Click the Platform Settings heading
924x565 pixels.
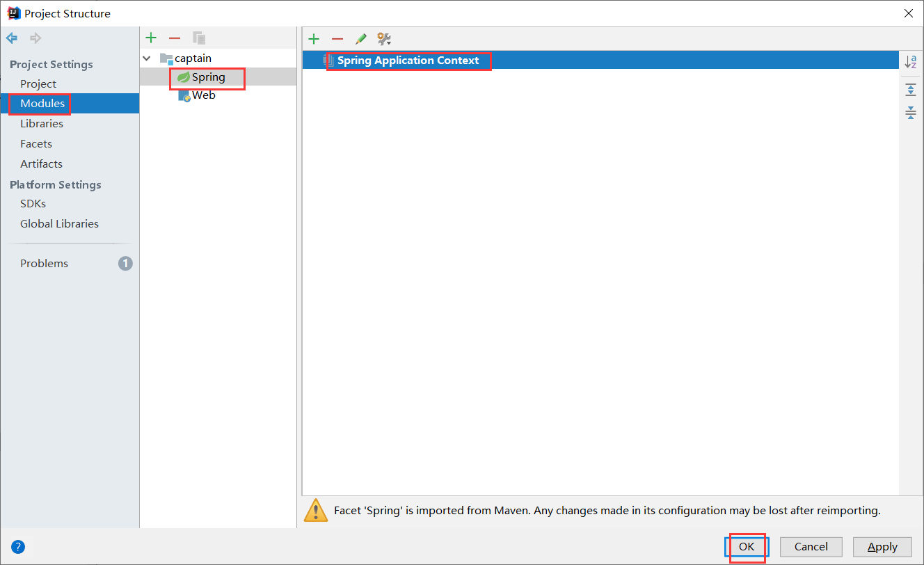(x=56, y=184)
